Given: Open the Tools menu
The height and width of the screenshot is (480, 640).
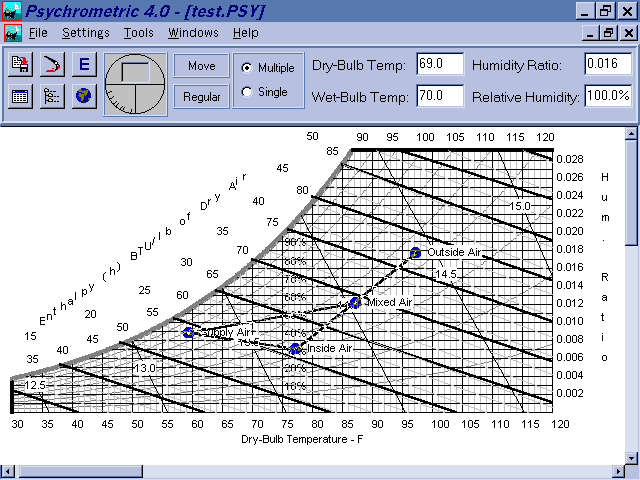Looking at the screenshot, I should click(x=139, y=33).
